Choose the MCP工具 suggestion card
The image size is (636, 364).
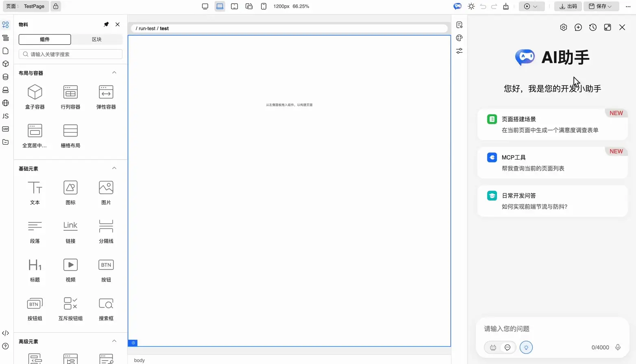(552, 163)
